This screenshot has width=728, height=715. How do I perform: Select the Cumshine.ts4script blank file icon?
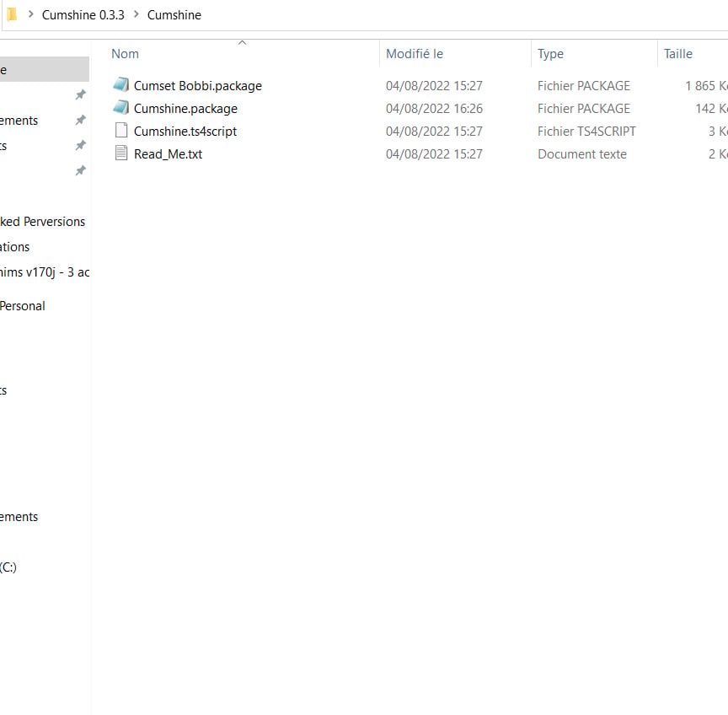121,131
